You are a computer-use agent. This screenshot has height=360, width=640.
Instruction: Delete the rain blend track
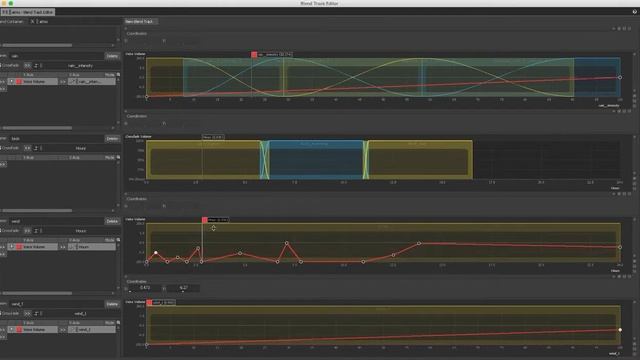(112, 56)
